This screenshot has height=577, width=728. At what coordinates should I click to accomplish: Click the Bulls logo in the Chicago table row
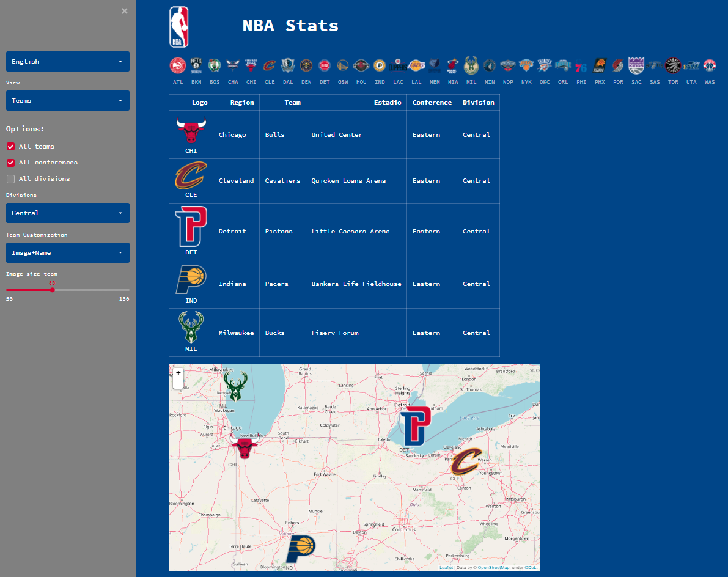pyautogui.click(x=191, y=130)
